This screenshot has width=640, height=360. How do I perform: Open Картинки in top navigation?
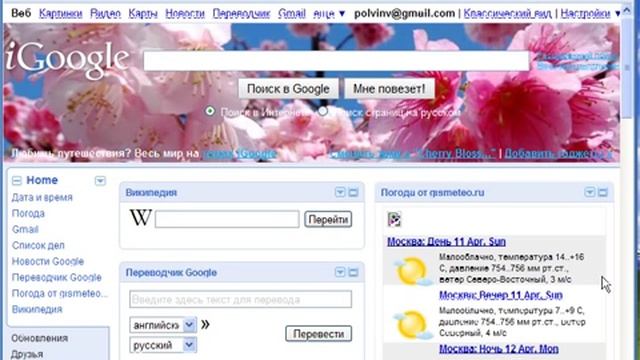pos(60,13)
